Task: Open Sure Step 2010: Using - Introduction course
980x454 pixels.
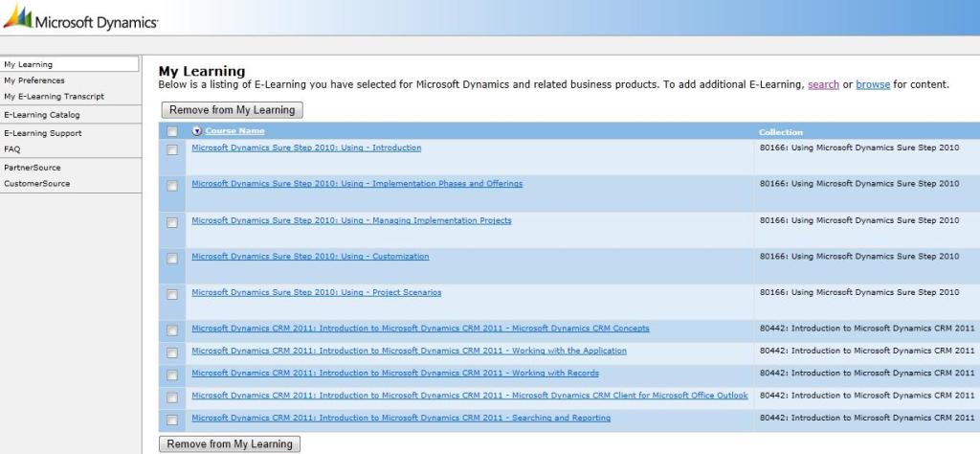Action: [x=306, y=148]
